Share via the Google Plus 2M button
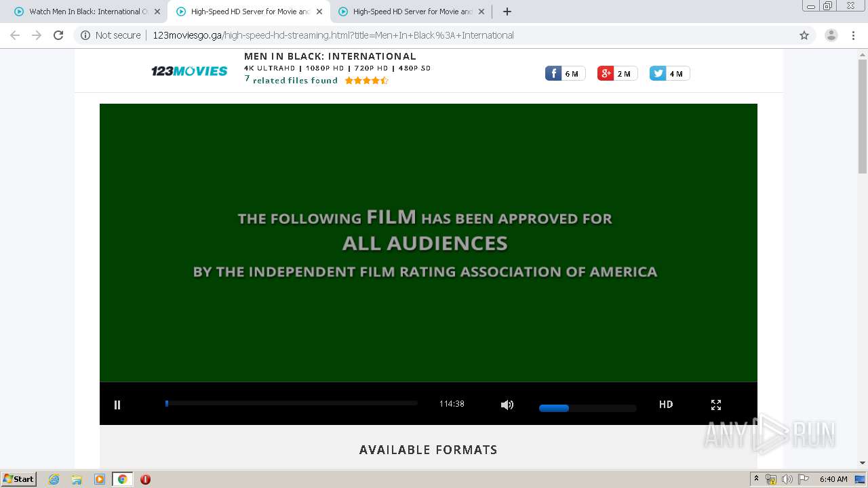The width and height of the screenshot is (868, 488). pos(617,73)
